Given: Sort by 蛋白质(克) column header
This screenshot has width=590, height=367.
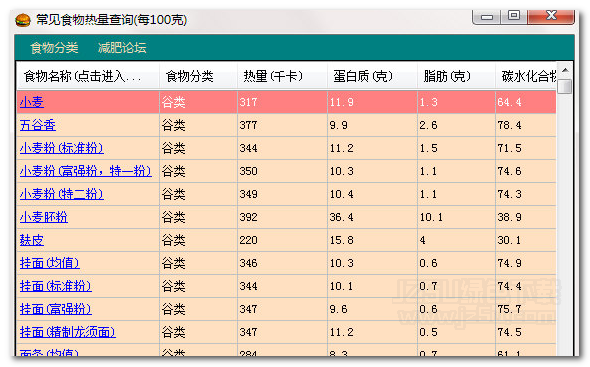Looking at the screenshot, I should pos(373,76).
